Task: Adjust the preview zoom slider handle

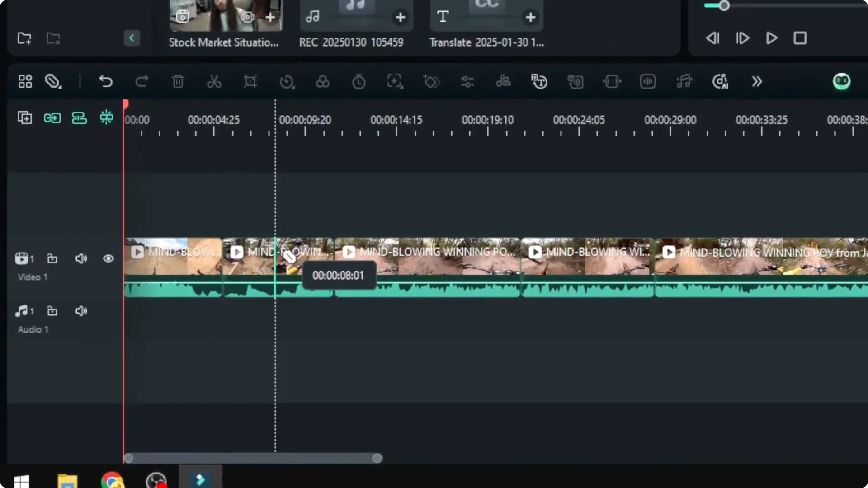Action: pyautogui.click(x=725, y=5)
